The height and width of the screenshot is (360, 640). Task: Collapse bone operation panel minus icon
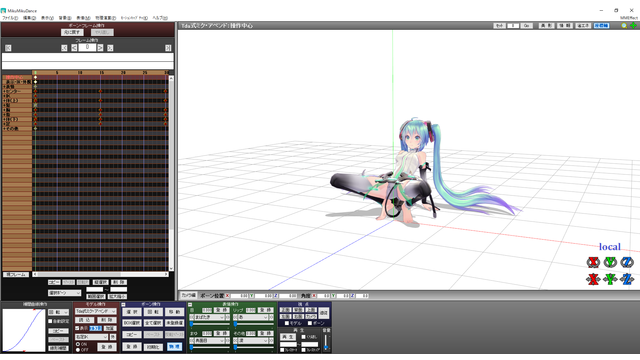(x=123, y=304)
